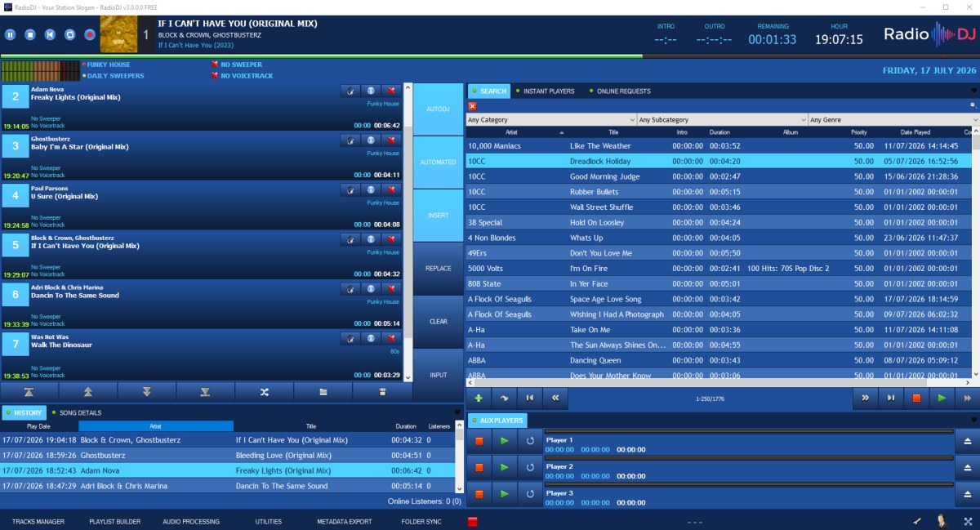Screen dimensions: 980x530
Task: Toggle the Automated mode button
Action: [439, 162]
